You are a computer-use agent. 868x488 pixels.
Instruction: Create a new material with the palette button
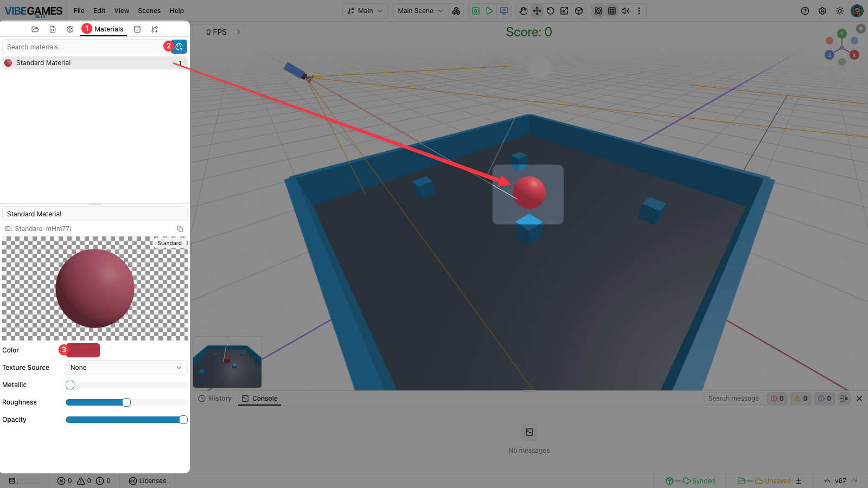point(179,47)
